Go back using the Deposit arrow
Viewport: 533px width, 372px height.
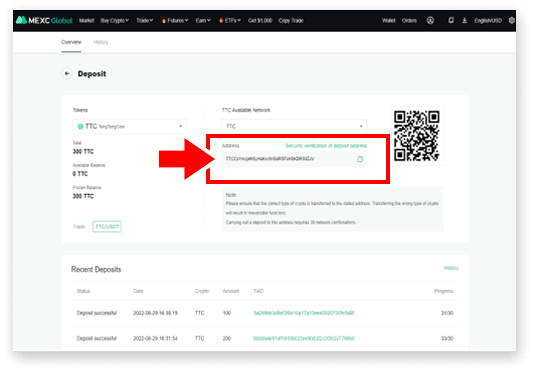click(x=67, y=73)
